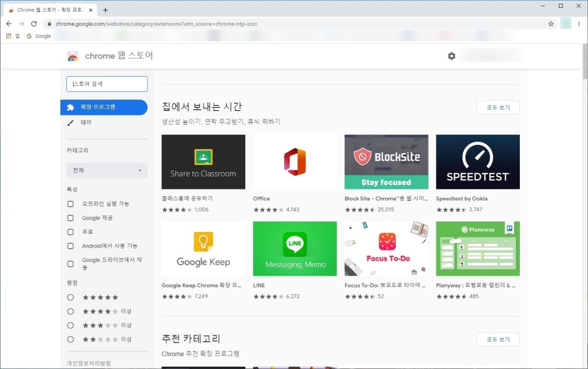Check Android에서 사용 가능

[x=71, y=246]
